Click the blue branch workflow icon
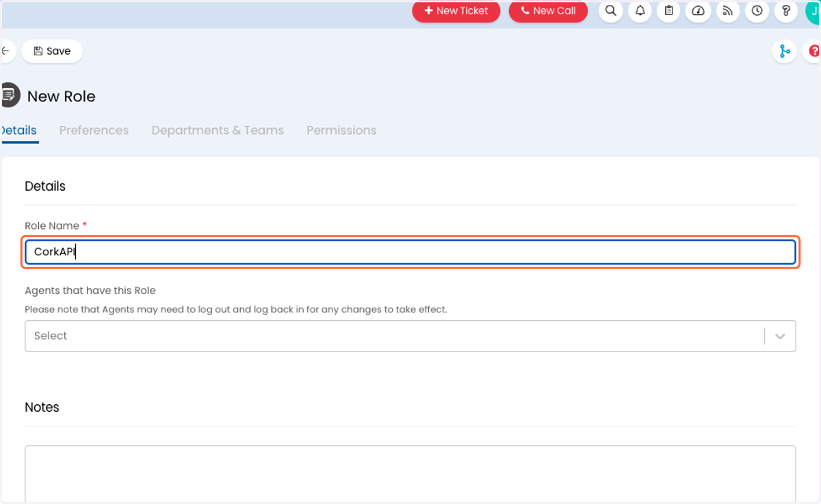This screenshot has height=504, width=821. point(784,51)
